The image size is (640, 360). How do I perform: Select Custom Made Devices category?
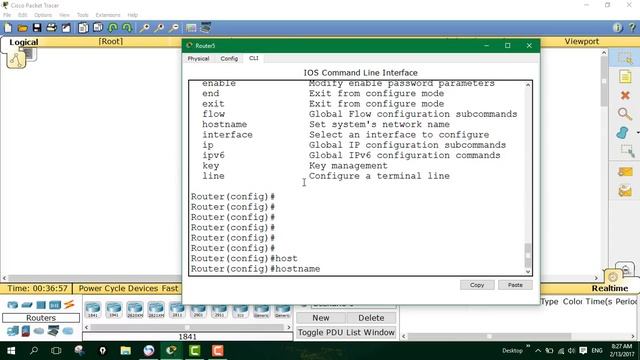pyautogui.click(x=53, y=331)
